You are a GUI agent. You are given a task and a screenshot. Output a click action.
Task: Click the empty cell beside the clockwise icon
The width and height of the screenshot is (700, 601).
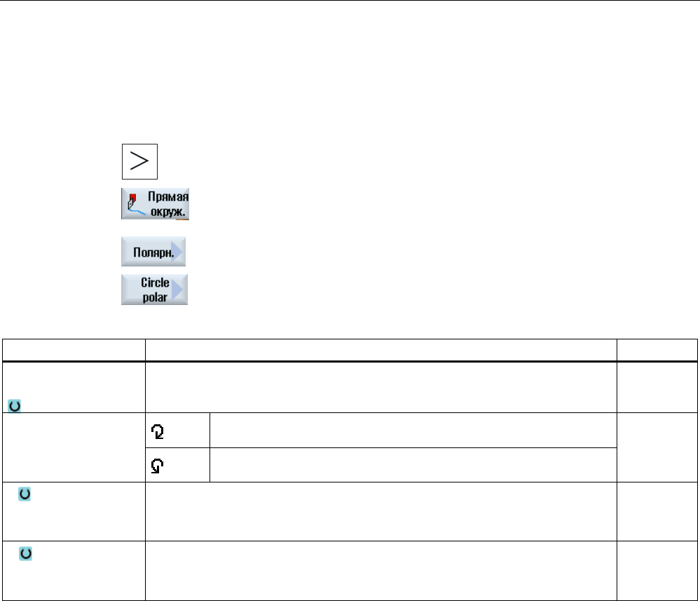[x=413, y=431]
